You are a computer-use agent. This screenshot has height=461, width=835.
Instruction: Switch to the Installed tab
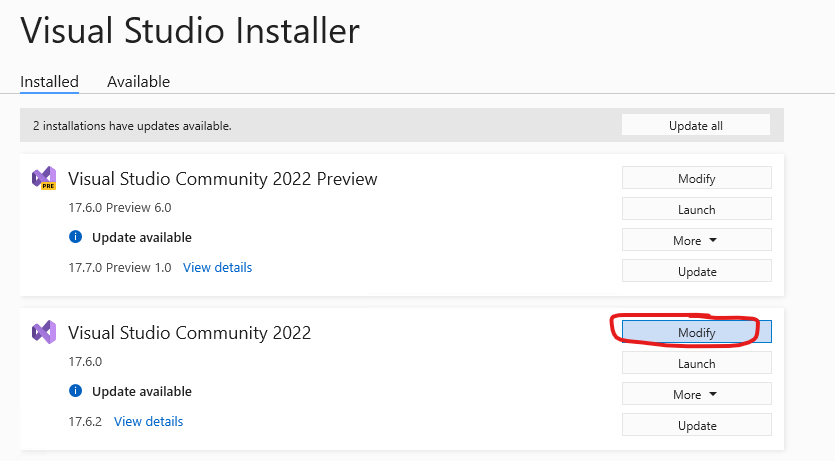(x=49, y=81)
